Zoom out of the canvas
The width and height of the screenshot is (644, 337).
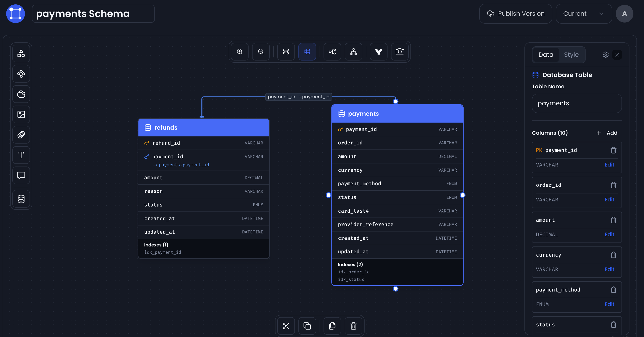click(x=261, y=52)
